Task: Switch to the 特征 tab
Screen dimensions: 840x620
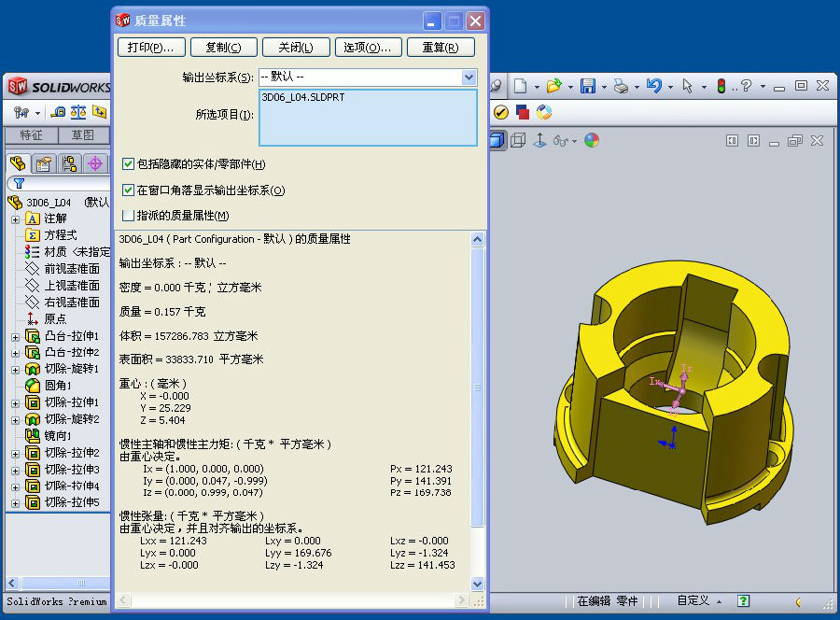Action: 31,135
